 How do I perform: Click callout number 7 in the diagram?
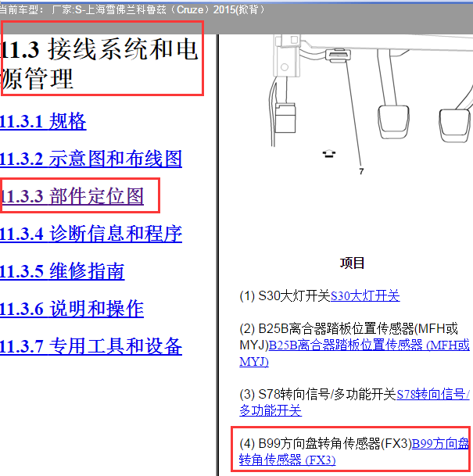tap(361, 171)
